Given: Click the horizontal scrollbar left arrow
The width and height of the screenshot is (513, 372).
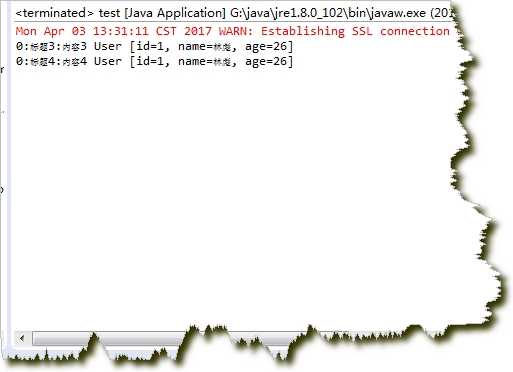Looking at the screenshot, I should 23,338.
